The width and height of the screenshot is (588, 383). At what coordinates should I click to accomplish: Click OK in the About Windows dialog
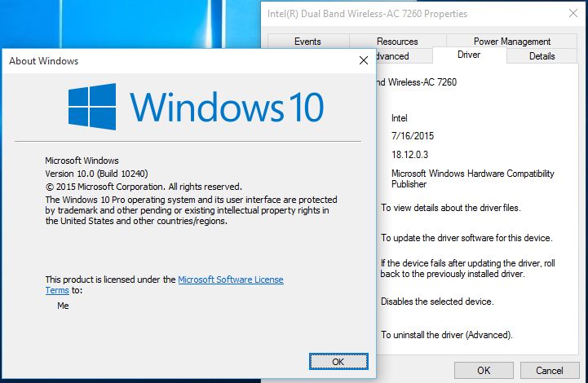[338, 362]
